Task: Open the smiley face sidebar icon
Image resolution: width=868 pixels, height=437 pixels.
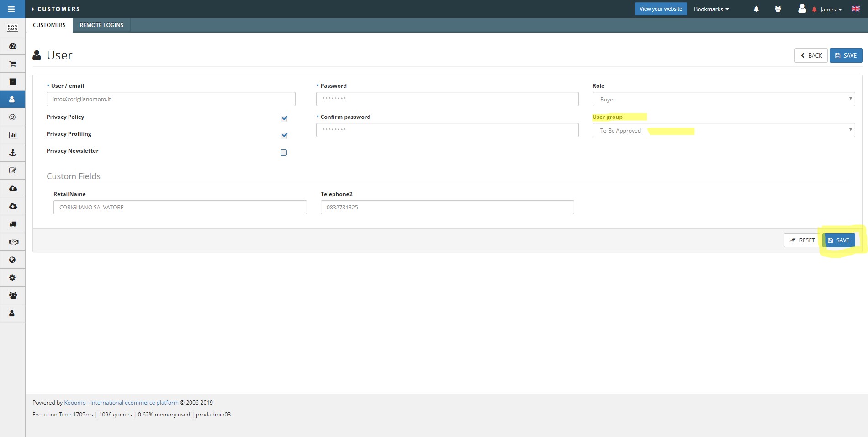Action: coord(13,117)
